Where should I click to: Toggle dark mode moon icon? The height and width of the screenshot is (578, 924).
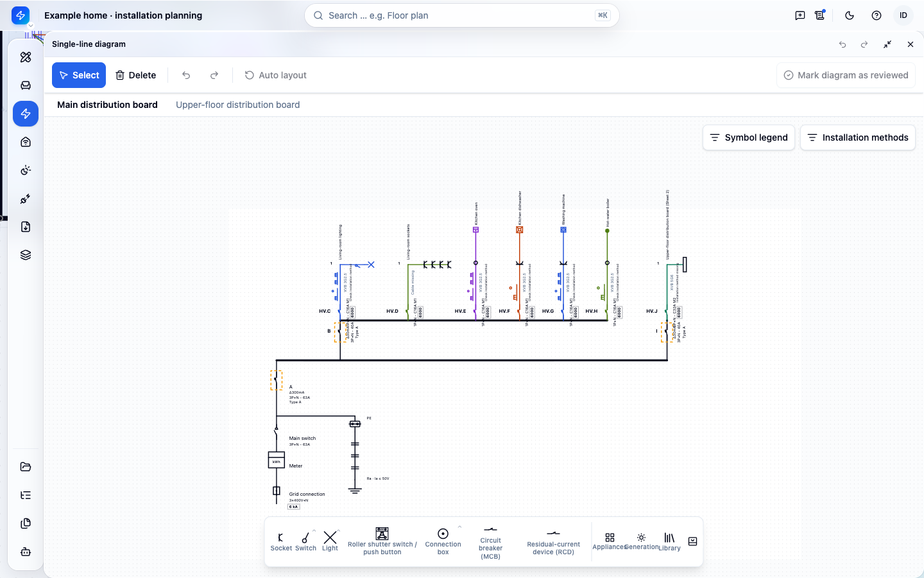click(x=850, y=15)
